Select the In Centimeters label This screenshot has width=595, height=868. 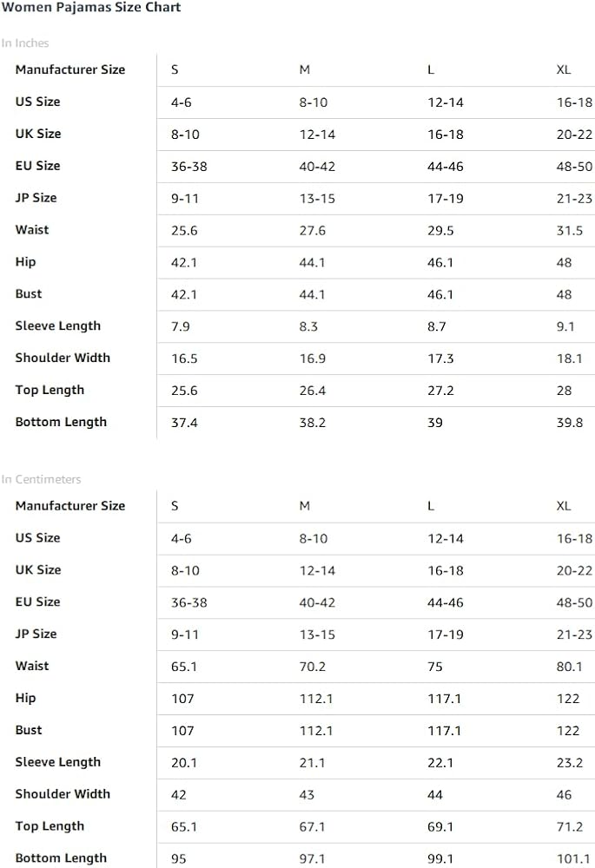(x=41, y=479)
